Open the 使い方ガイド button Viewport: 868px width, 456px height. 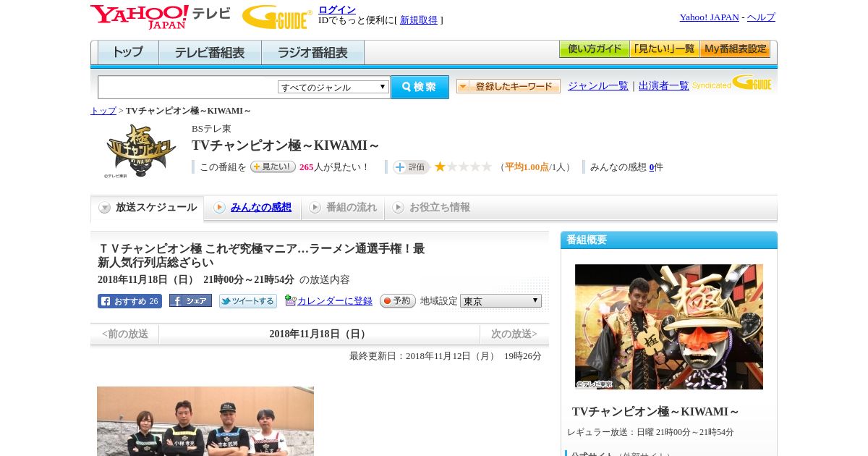pyautogui.click(x=594, y=49)
